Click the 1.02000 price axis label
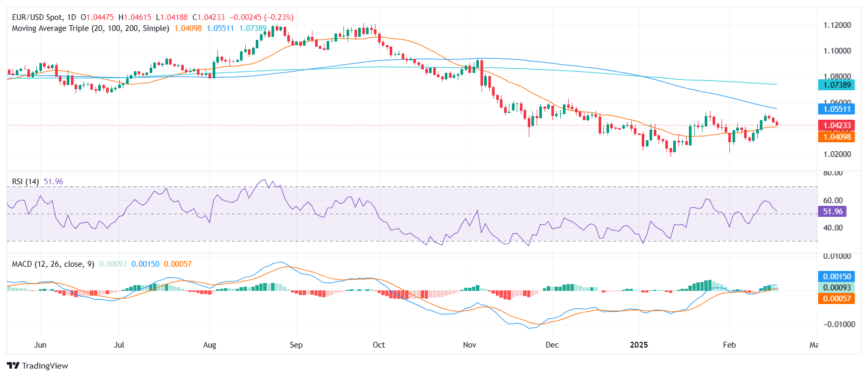The height and width of the screenshot is (377, 868). [837, 154]
